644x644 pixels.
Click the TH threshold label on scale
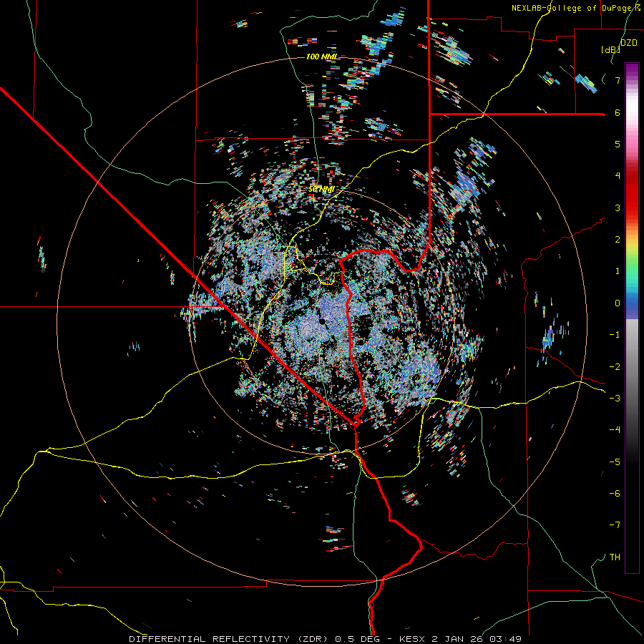coord(615,557)
